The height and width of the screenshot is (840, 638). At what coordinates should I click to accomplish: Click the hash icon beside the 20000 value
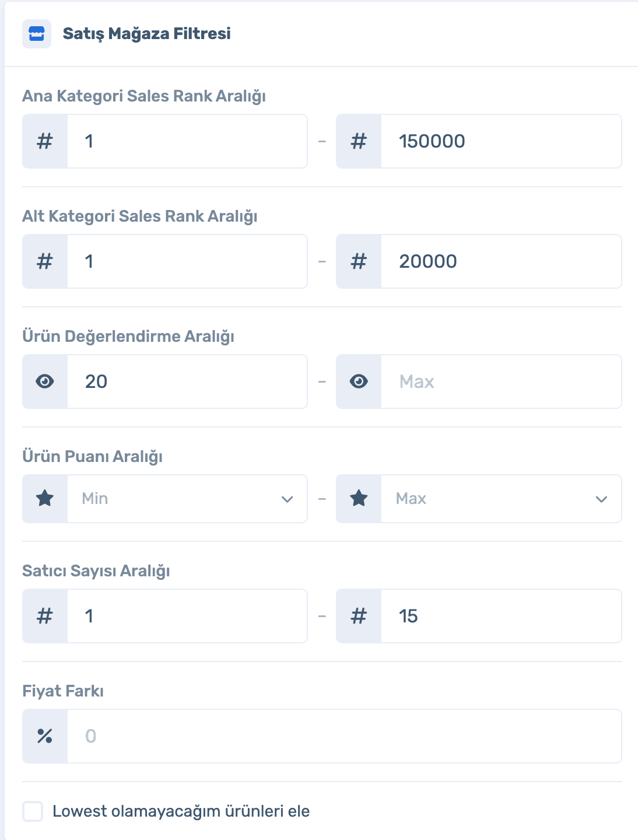tap(359, 261)
